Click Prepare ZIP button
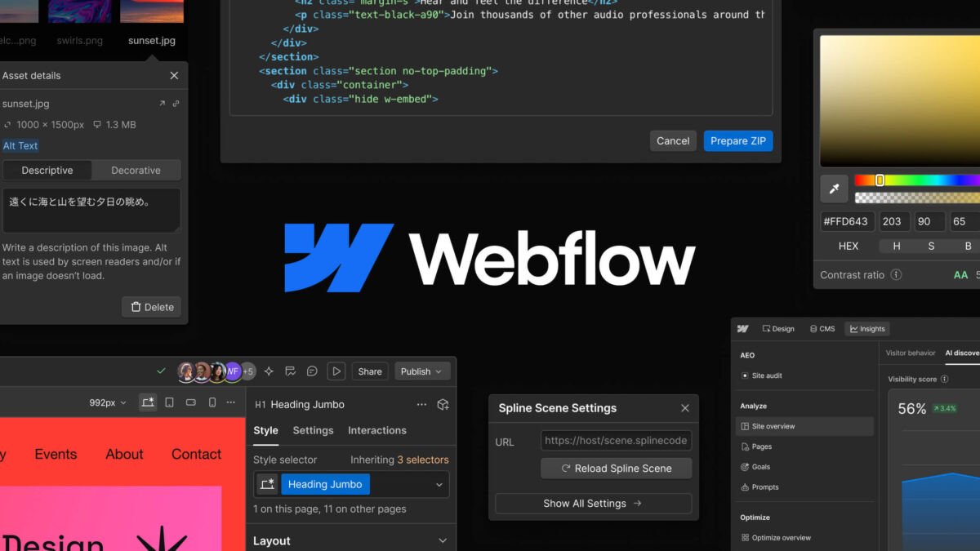 point(738,140)
